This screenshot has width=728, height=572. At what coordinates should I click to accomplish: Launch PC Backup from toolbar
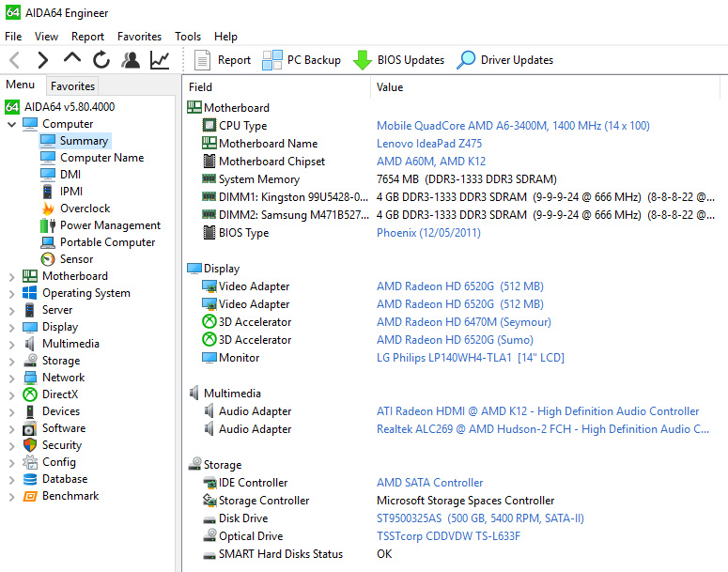tap(302, 60)
